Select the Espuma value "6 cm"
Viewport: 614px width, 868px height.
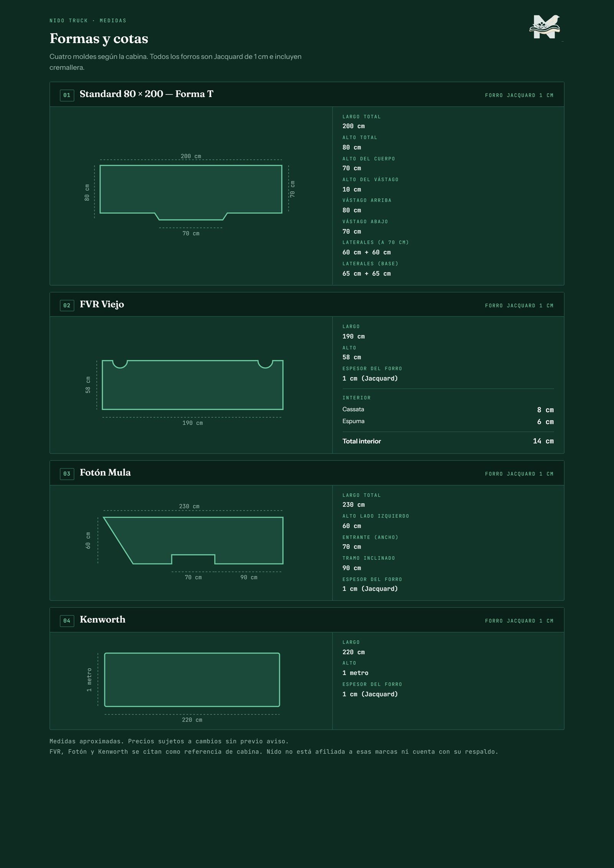point(545,422)
